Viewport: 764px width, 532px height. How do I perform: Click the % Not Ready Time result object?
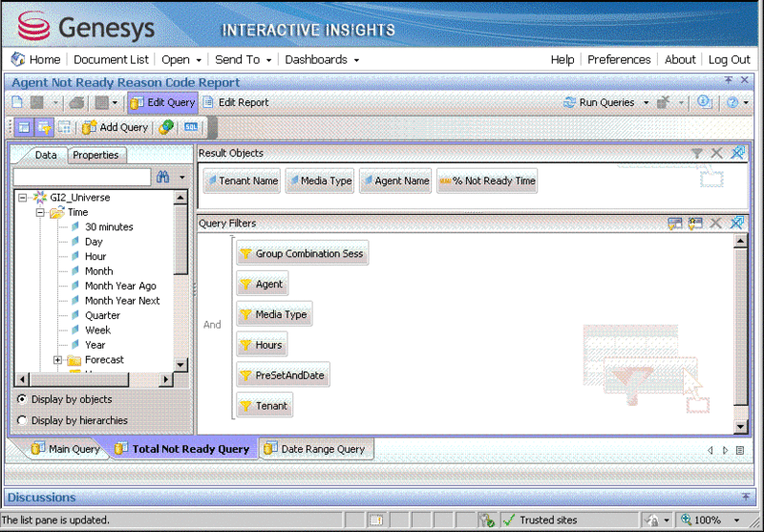click(x=487, y=181)
